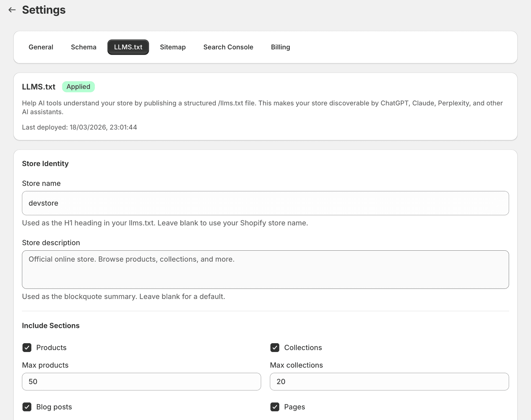Focus the store description textarea
531x420 pixels.
click(x=265, y=269)
